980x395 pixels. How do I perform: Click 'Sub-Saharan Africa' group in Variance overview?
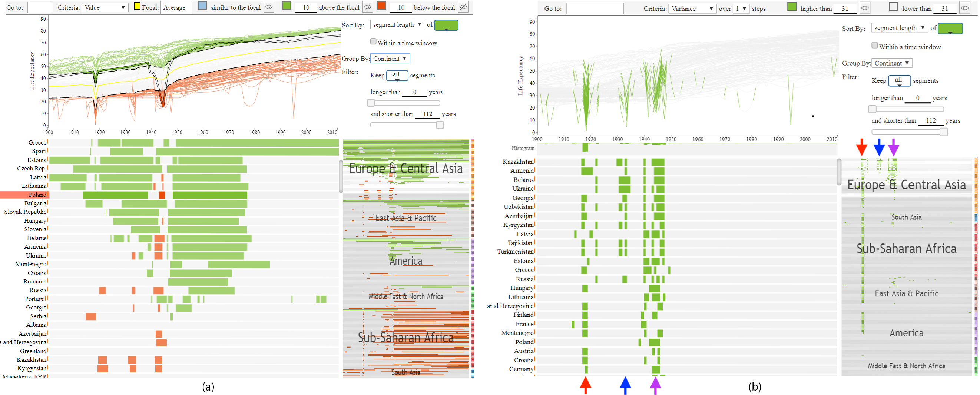click(906, 249)
